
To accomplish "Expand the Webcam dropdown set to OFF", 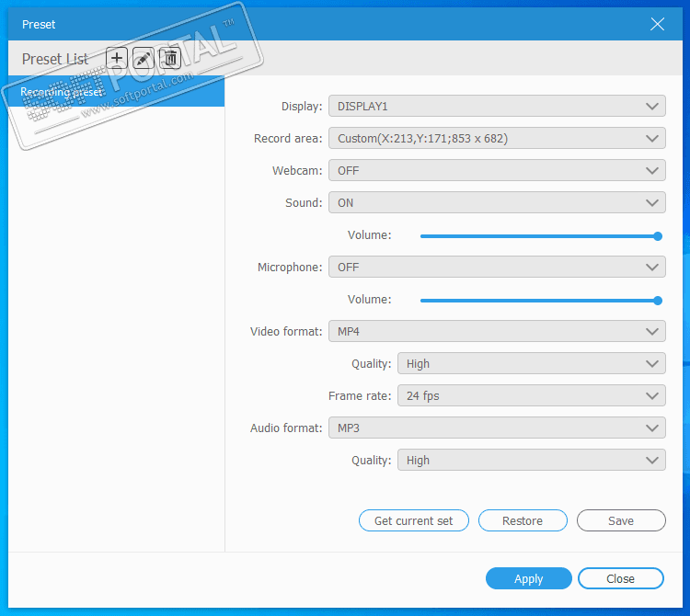I will click(x=497, y=171).
